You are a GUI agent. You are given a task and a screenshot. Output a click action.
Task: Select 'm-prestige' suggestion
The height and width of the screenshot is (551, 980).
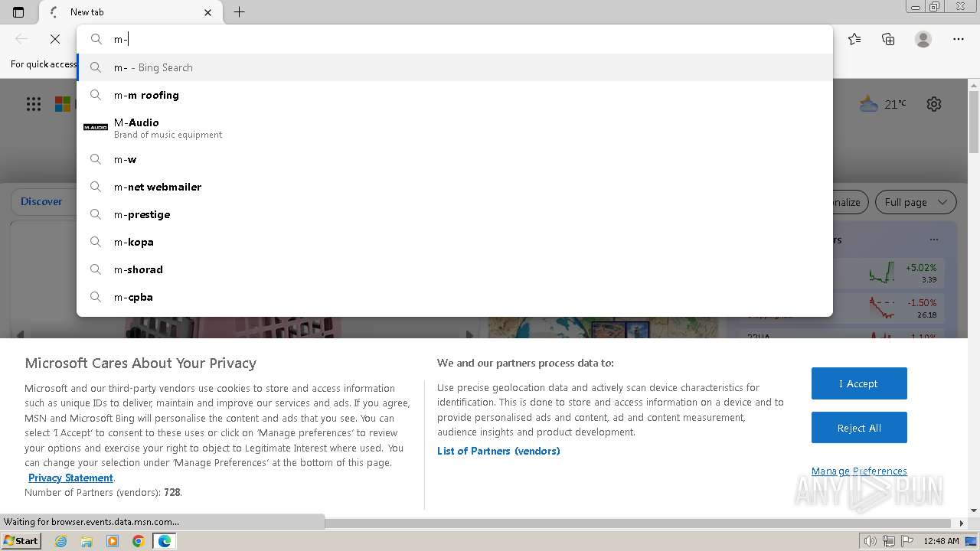pyautogui.click(x=454, y=214)
